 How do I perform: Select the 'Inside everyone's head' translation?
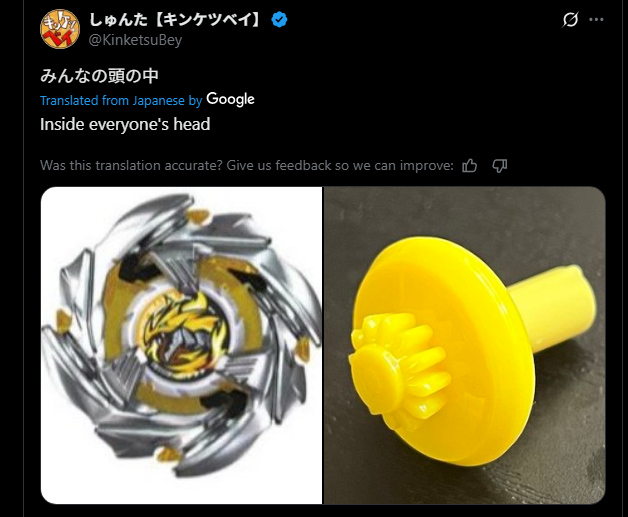coord(125,125)
